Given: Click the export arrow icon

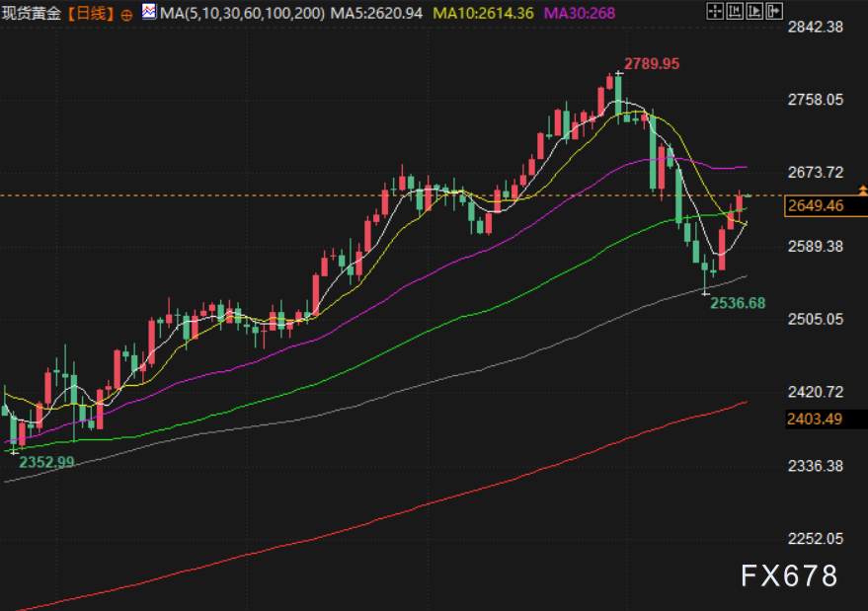Looking at the screenshot, I should [775, 12].
